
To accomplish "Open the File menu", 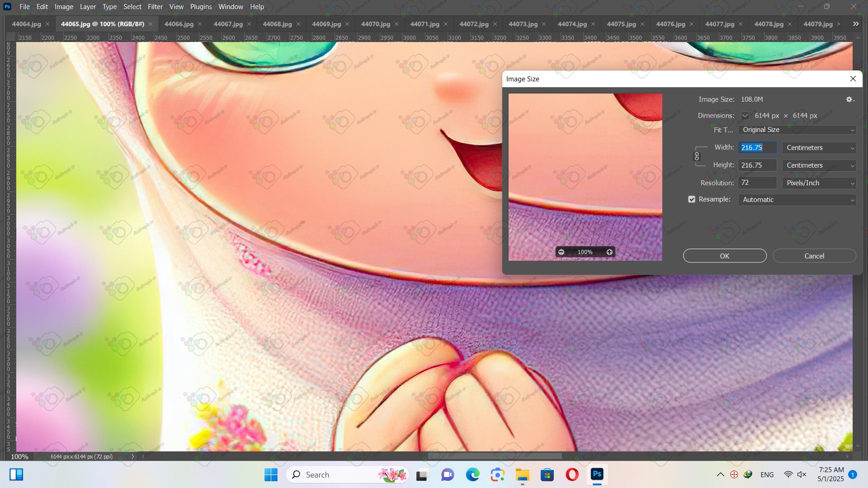I will [24, 7].
